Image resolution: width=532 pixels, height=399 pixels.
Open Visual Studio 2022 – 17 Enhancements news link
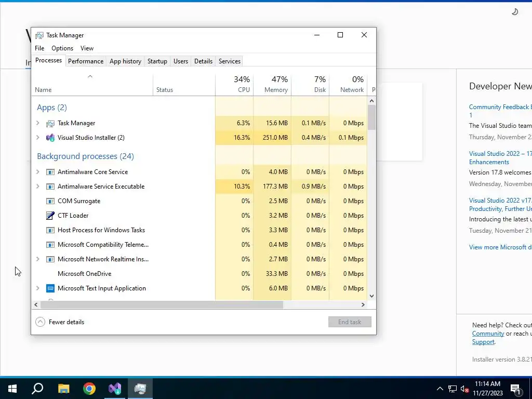[x=500, y=158]
